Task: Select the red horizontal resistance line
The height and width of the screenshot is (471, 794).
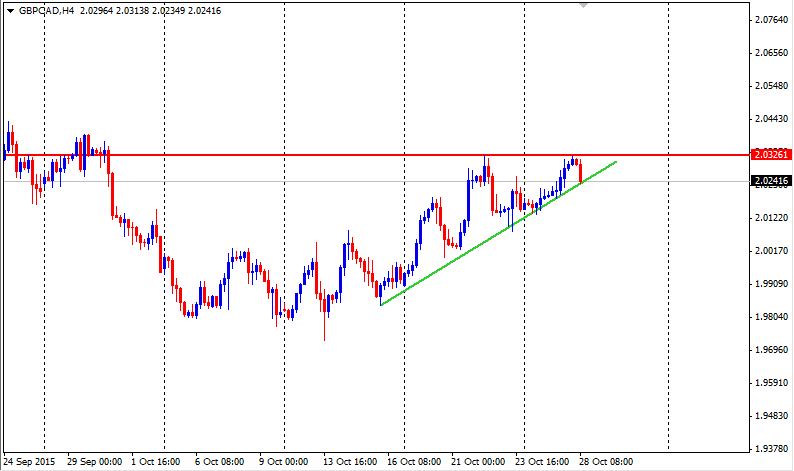Action: click(x=375, y=154)
